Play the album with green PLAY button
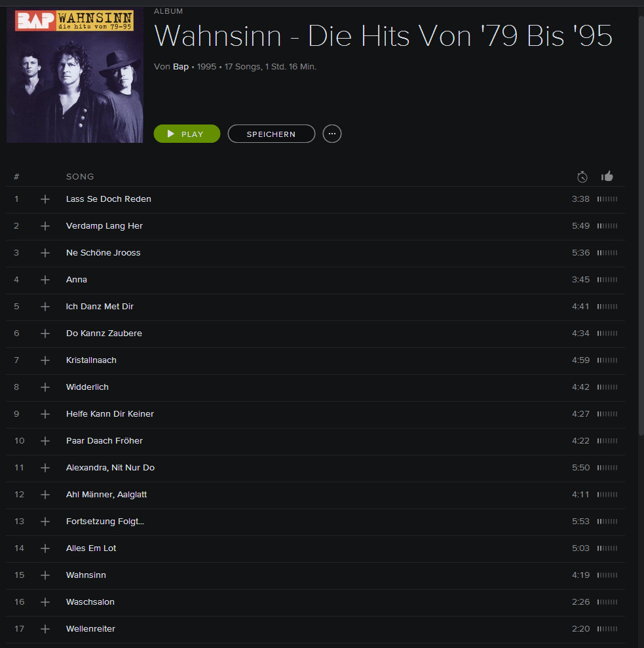 (187, 134)
